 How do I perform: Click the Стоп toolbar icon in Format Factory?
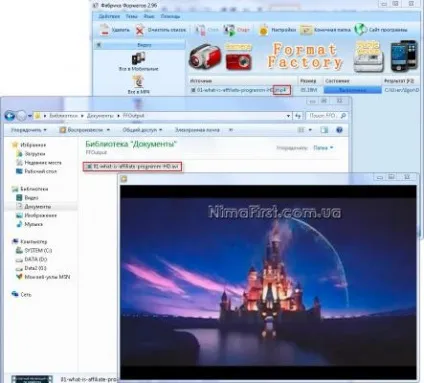[200, 30]
